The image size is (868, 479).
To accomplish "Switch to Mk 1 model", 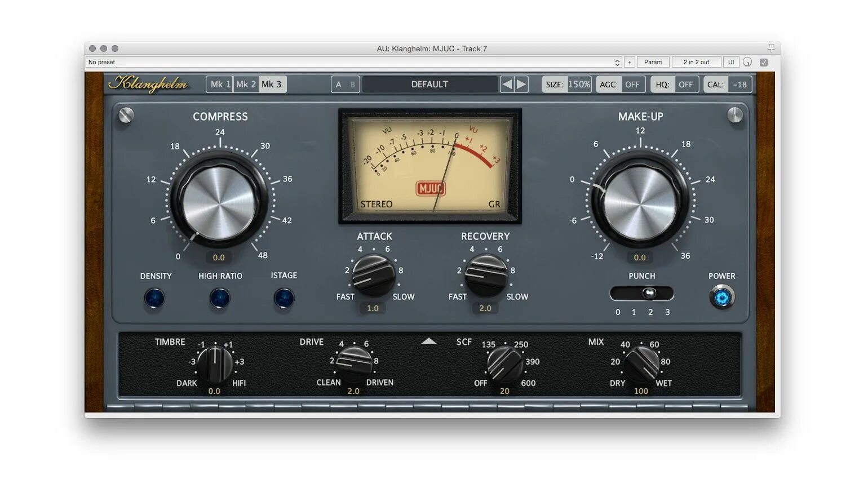I will pyautogui.click(x=220, y=84).
